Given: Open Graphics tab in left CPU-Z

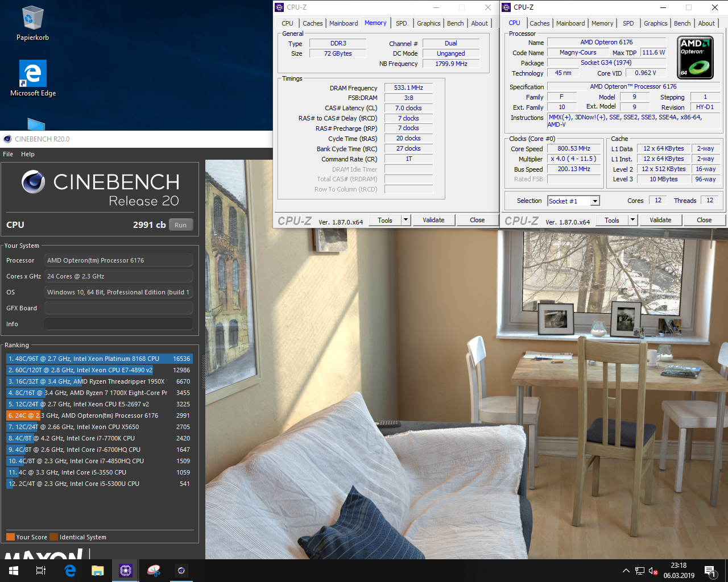Looking at the screenshot, I should point(428,23).
